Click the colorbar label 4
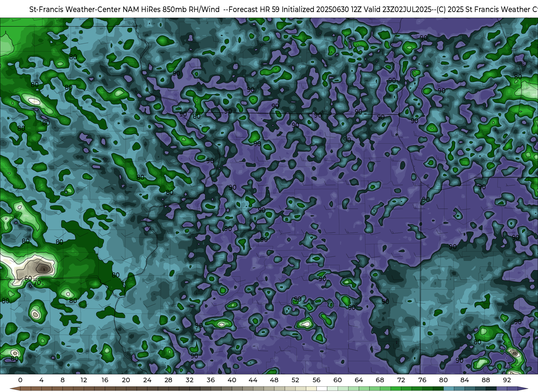This screenshot has height=392, width=538. pos(41,380)
